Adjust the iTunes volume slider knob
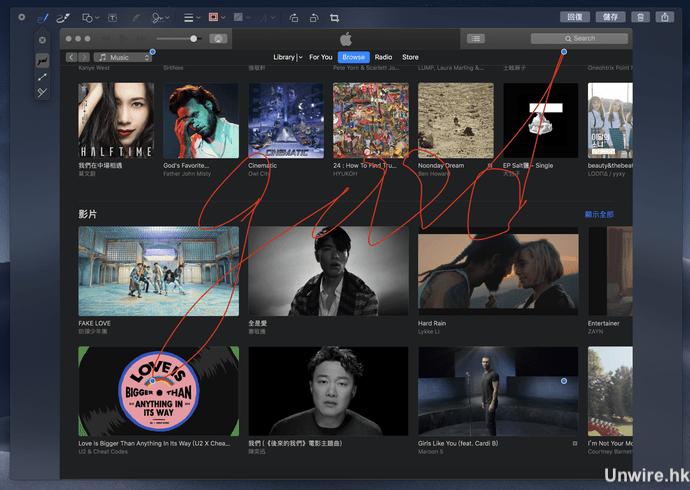This screenshot has width=690, height=490. click(194, 39)
